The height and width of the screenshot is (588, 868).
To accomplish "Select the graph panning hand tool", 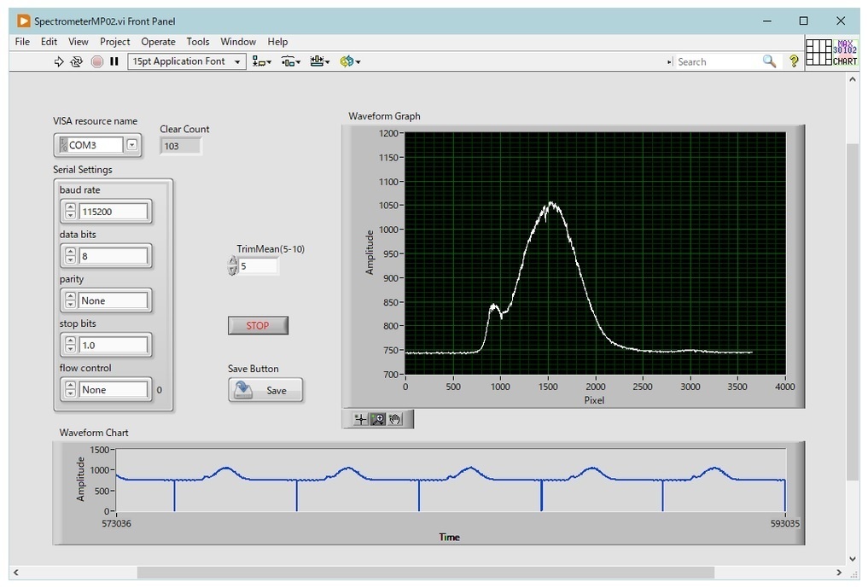I will point(394,419).
